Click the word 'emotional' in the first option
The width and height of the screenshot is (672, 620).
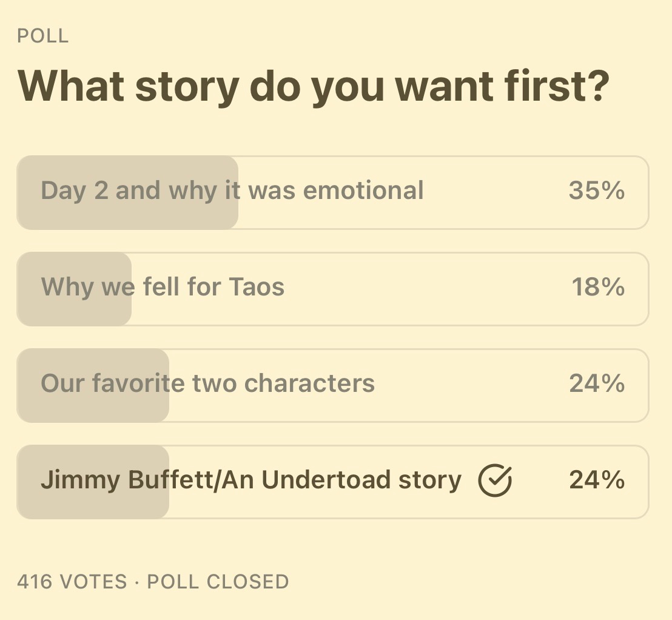pos(363,190)
